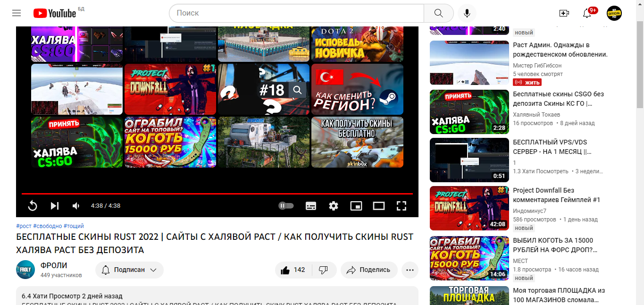Open end-screen Project Downfall thumbnail
The width and height of the screenshot is (644, 305).
[170, 89]
